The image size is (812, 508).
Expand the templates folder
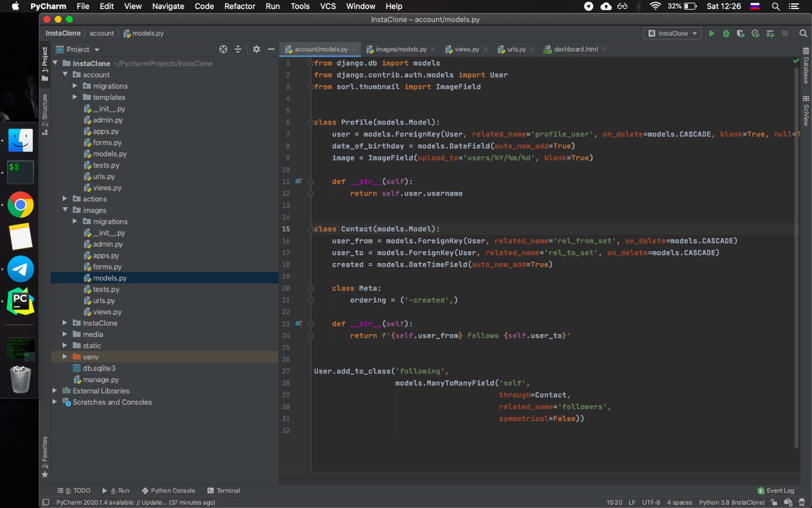tap(75, 97)
